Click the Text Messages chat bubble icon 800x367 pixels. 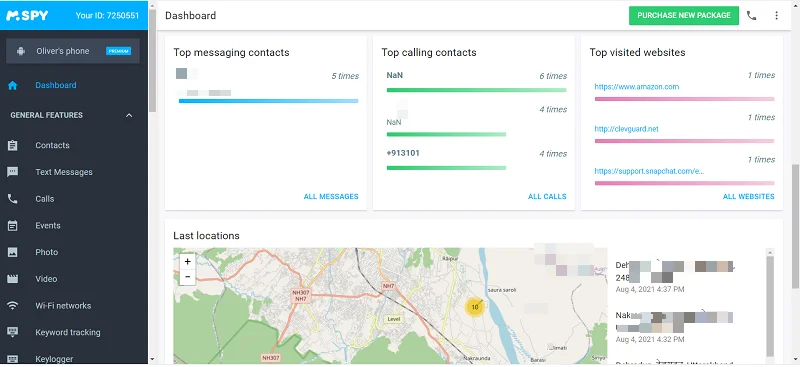pyautogui.click(x=13, y=172)
